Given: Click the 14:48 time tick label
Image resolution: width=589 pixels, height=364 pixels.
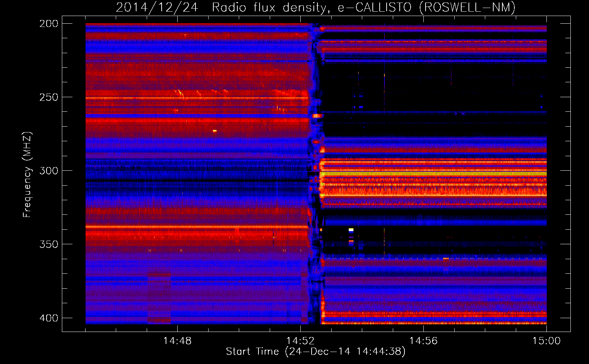Looking at the screenshot, I should [x=177, y=341].
